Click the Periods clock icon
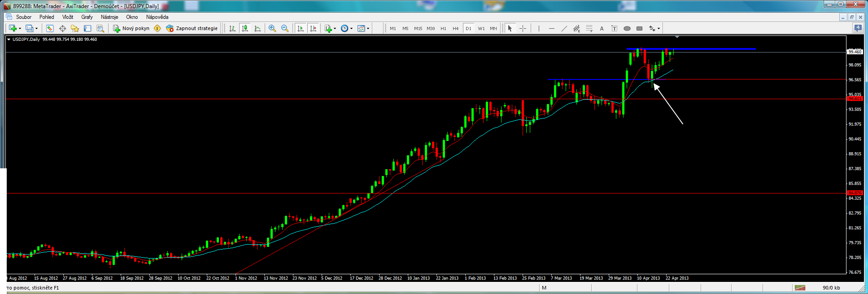The height and width of the screenshot is (294, 868). coord(345,28)
